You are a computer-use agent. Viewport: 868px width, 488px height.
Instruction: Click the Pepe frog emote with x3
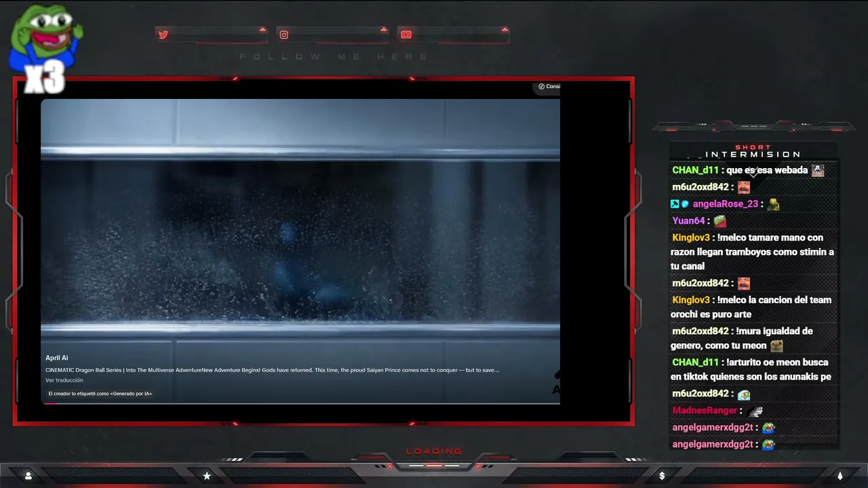45,47
